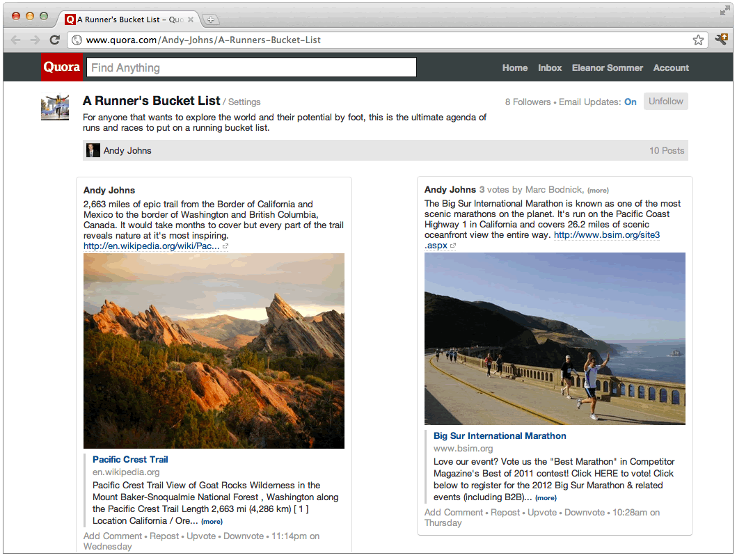
Task: Click the Quora logo
Action: (x=61, y=67)
